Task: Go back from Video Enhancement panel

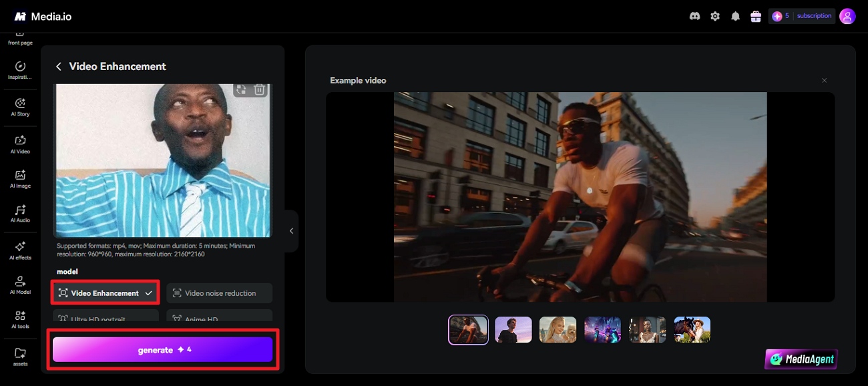Action: click(x=59, y=66)
